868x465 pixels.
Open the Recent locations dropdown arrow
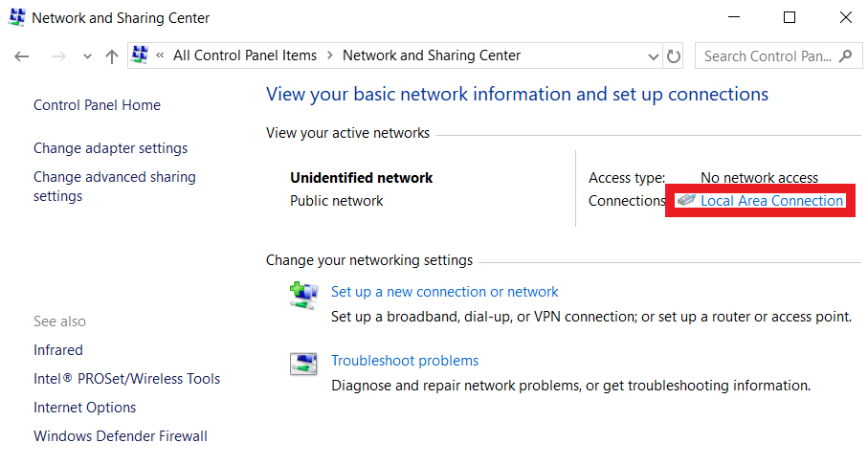point(87,56)
